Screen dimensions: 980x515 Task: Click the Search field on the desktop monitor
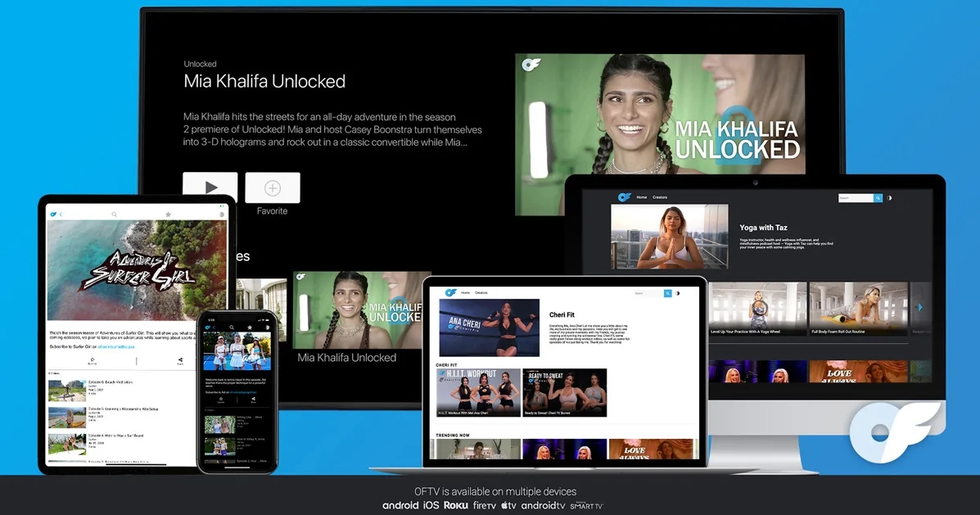click(856, 197)
